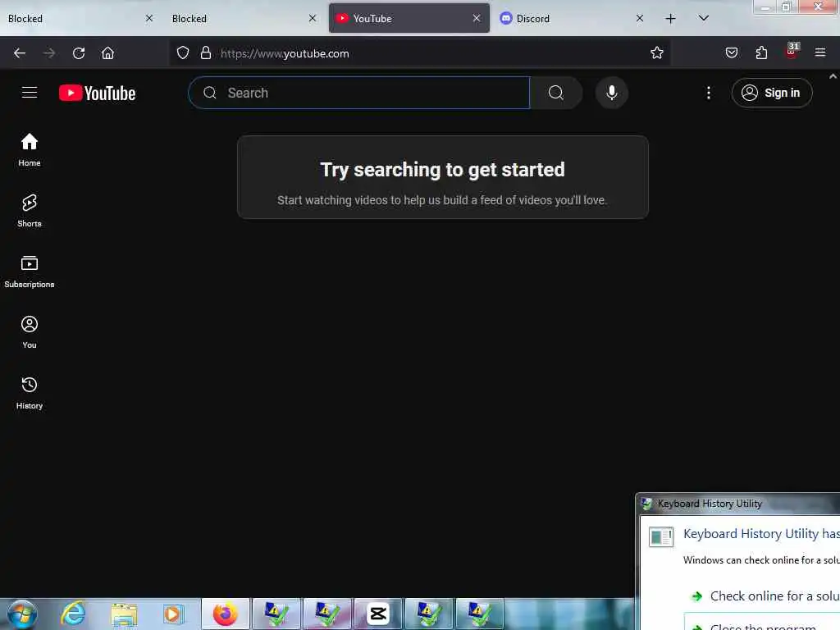Open Subscriptions in the sidebar
The image size is (840, 630).
click(30, 271)
